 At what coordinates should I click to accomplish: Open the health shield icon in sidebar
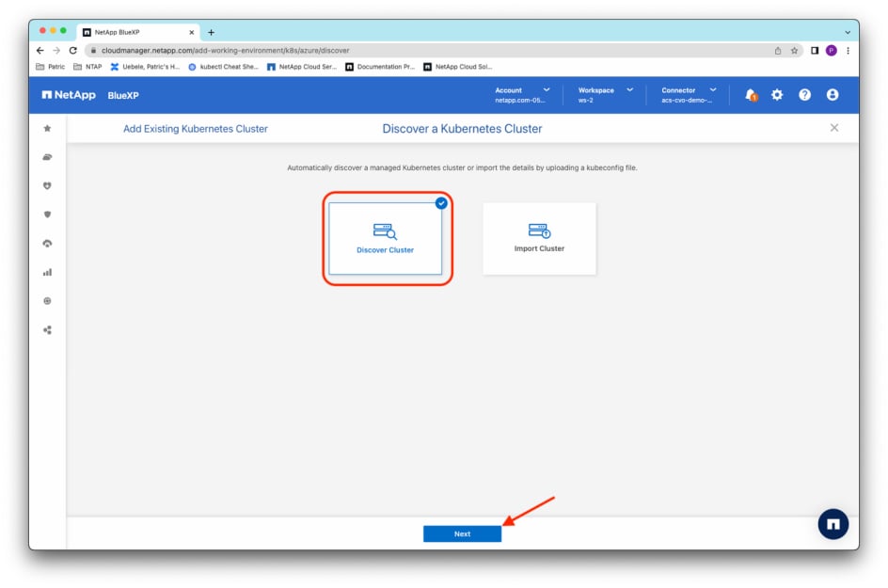(x=48, y=185)
